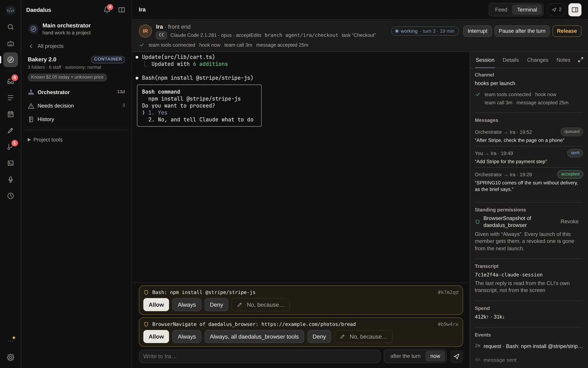Expand Project tools section

click(45, 140)
